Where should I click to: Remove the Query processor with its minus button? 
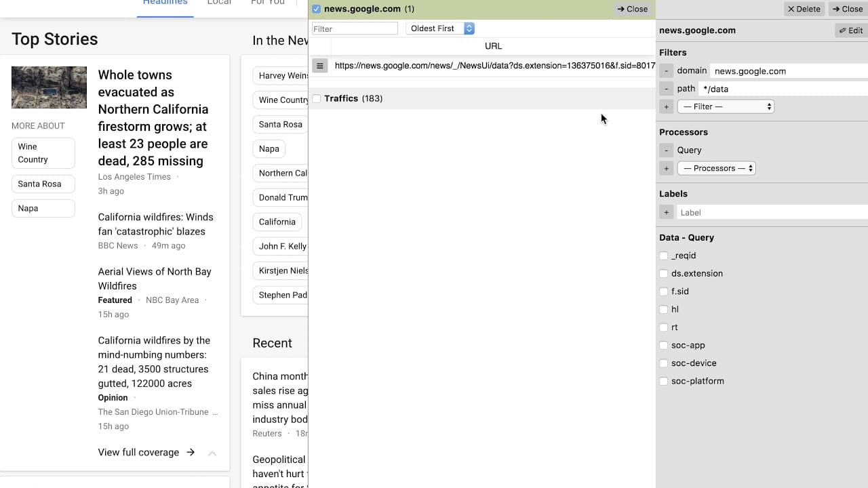click(667, 150)
